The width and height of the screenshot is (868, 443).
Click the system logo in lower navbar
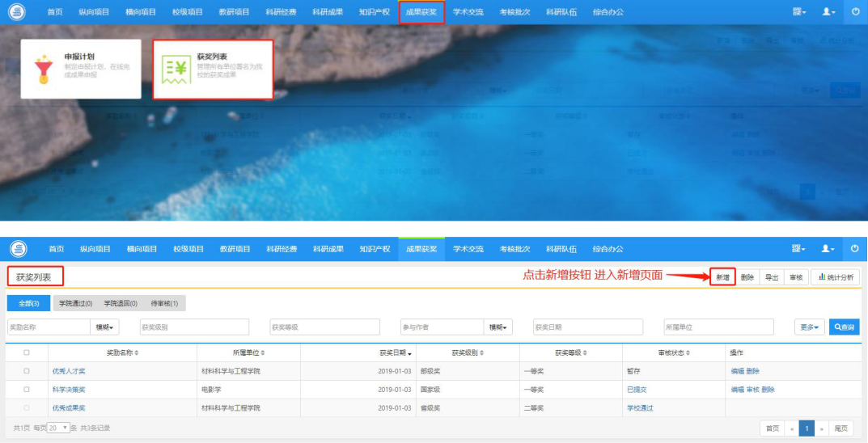(x=19, y=250)
